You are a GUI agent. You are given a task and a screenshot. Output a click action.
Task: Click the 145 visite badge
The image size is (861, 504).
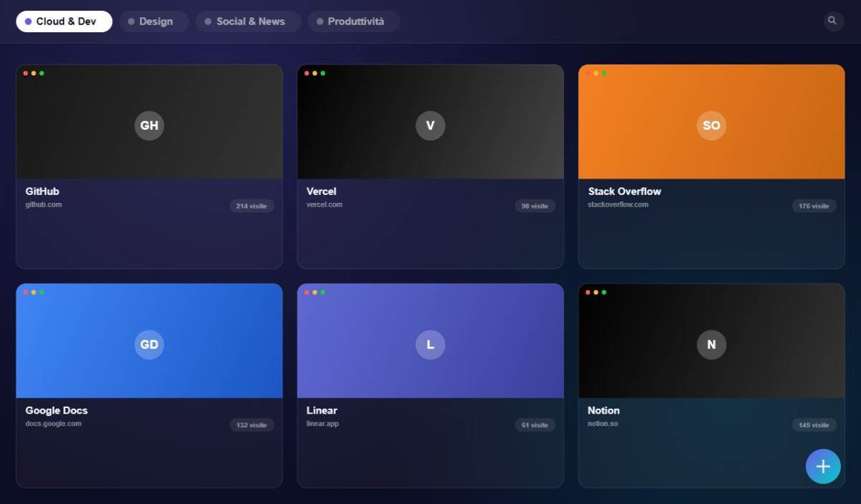[814, 426]
